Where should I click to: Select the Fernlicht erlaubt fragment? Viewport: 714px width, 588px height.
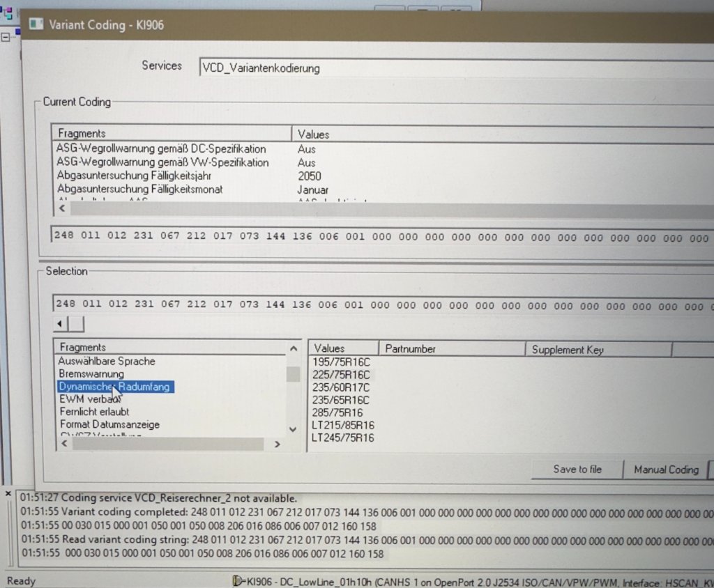click(94, 412)
